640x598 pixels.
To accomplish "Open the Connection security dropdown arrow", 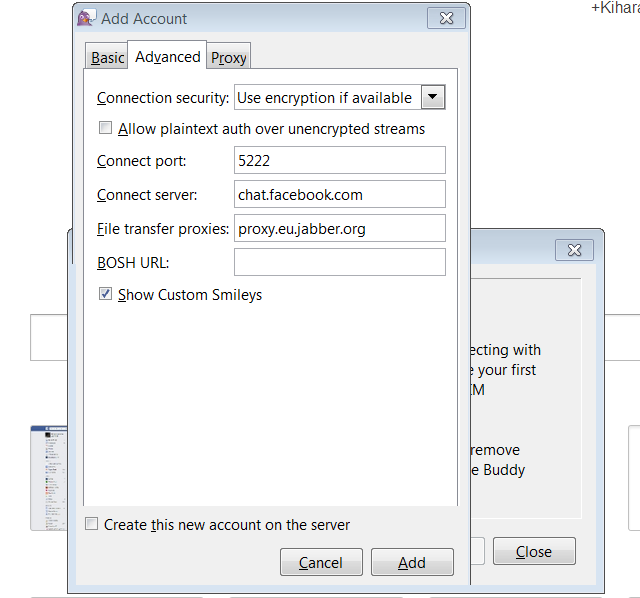I will (432, 97).
